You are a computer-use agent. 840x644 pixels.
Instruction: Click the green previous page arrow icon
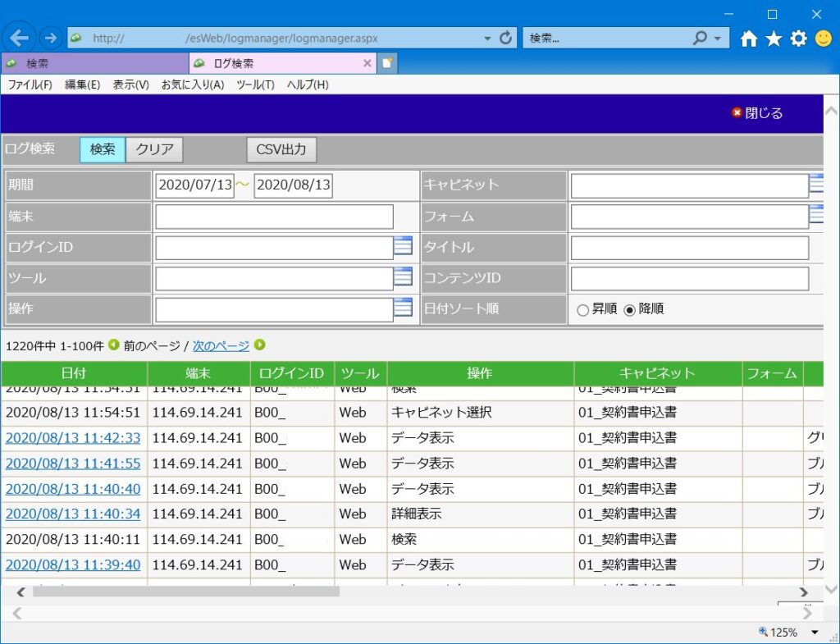pyautogui.click(x=113, y=345)
